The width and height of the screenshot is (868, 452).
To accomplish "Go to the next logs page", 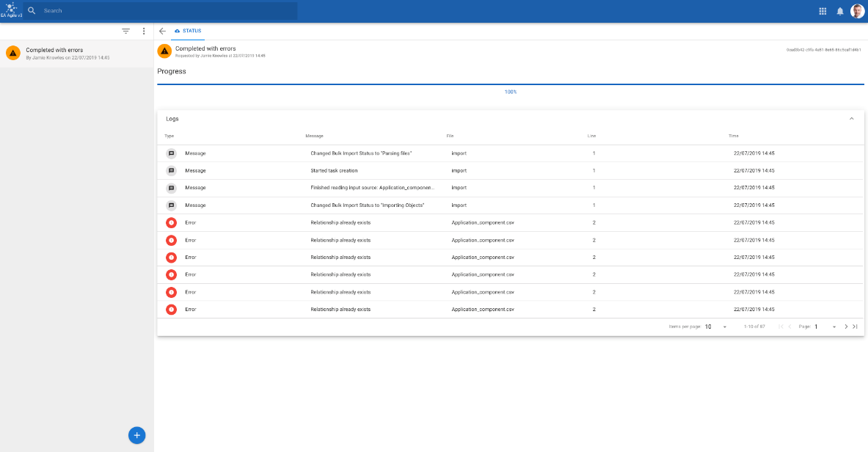I will [x=846, y=327].
